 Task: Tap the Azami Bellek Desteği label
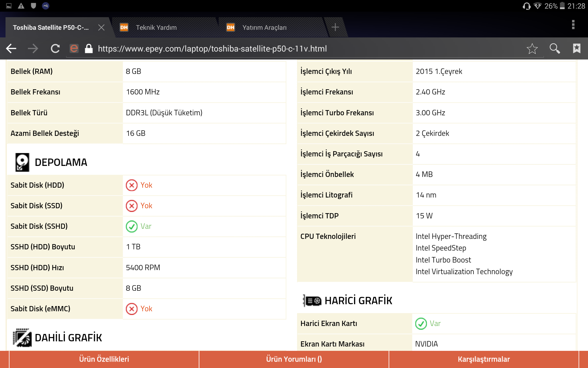coord(45,133)
